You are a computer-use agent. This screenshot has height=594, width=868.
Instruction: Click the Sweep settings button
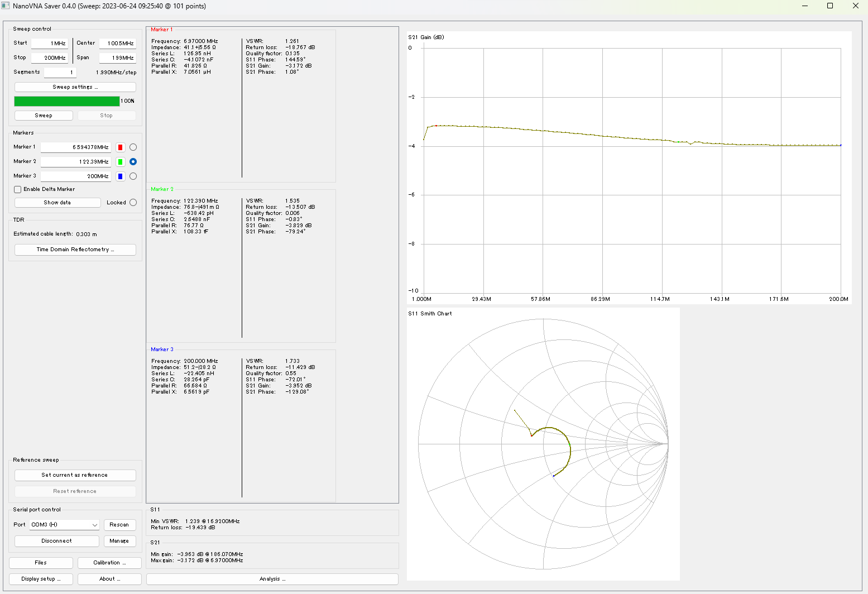(75, 87)
